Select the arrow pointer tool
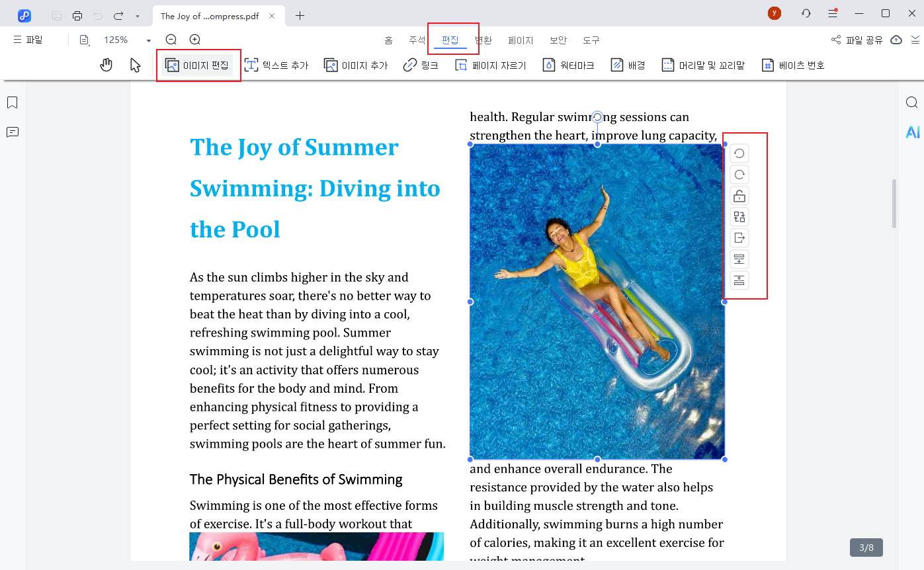Screen dimensions: 924x570 click(135, 65)
